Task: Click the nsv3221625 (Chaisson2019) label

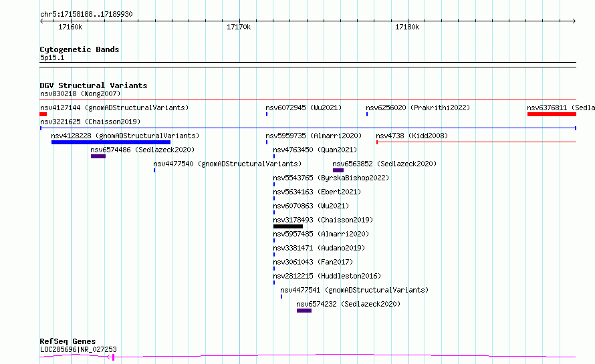Action: tap(90, 122)
